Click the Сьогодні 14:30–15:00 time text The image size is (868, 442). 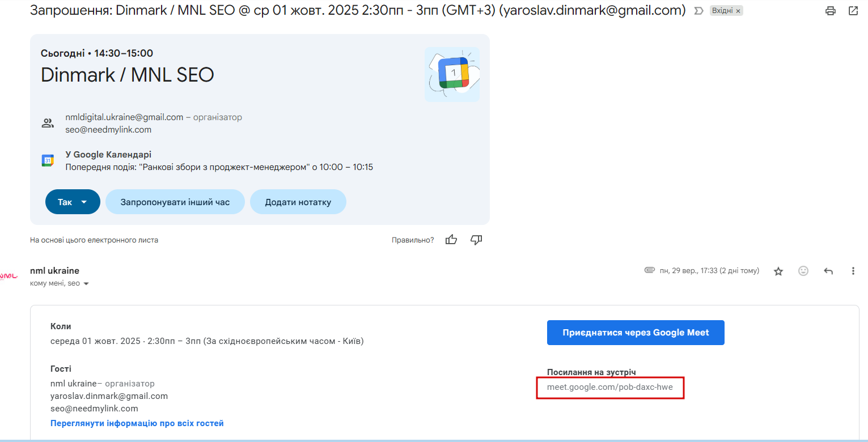pos(97,53)
